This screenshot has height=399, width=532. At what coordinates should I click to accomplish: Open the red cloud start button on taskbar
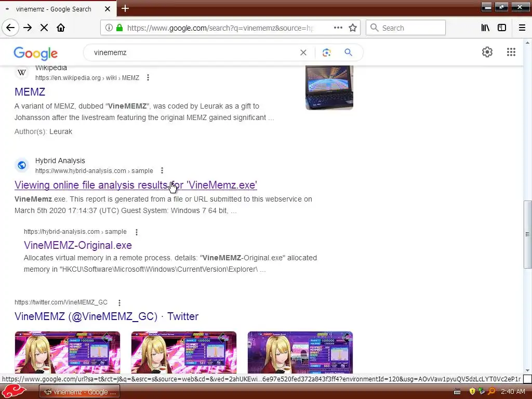(14, 392)
